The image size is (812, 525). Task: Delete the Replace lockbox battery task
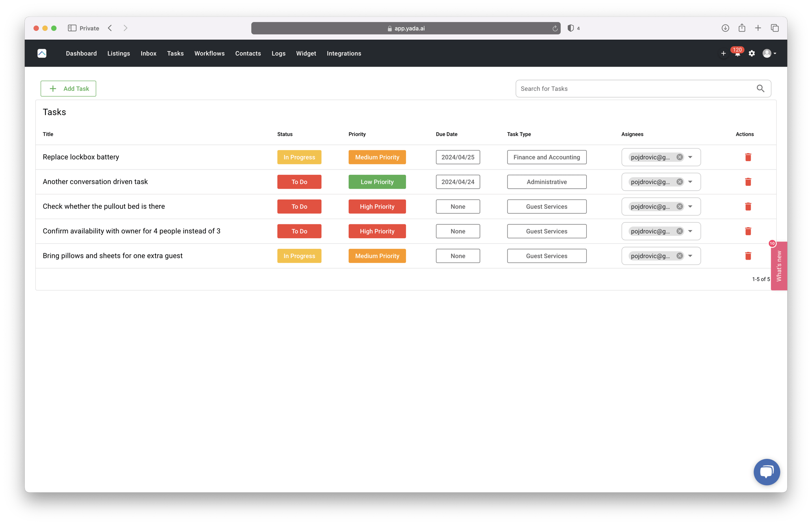pos(748,157)
